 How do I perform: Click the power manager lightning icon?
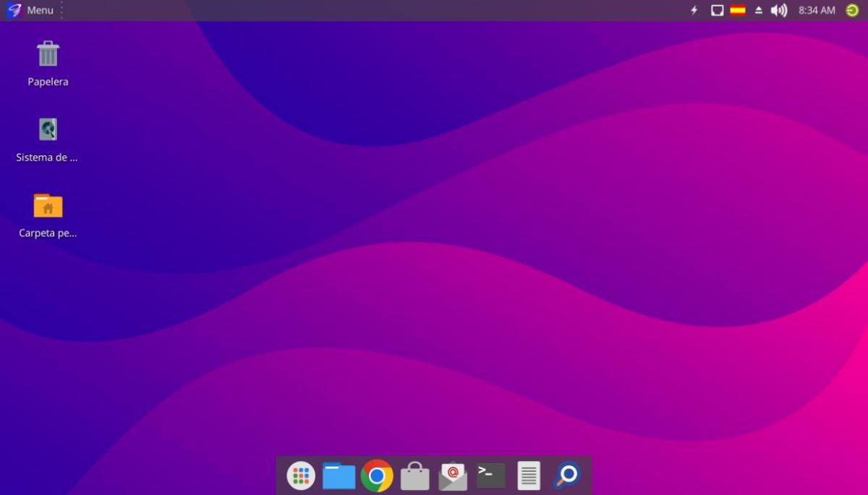tap(694, 10)
